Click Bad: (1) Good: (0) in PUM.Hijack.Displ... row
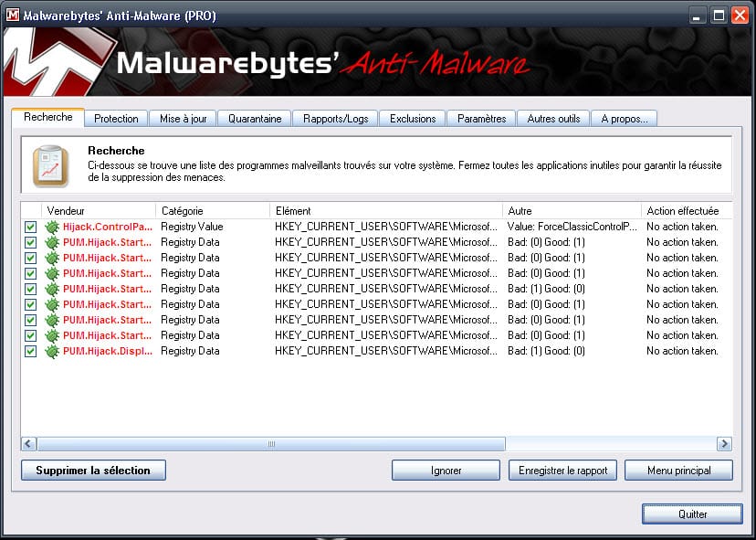This screenshot has width=756, height=540. 546,351
